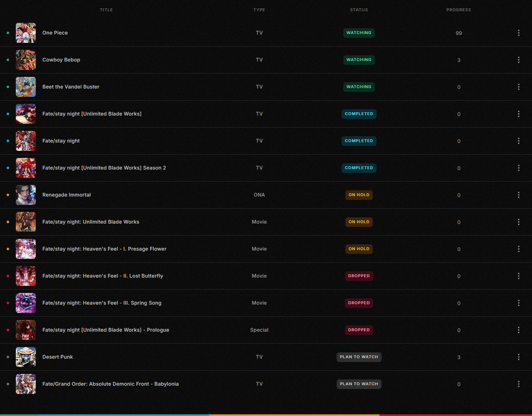Click the orange On Hold segment of bottom bar

294,414
